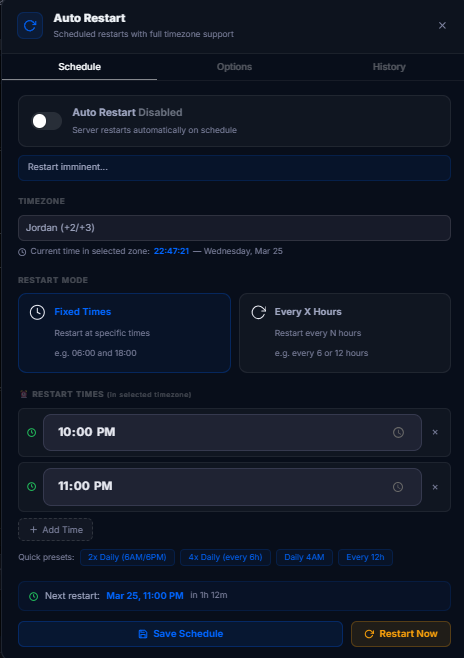The image size is (464, 658).
Task: Select Every X Hours restart mode
Action: 345,333
